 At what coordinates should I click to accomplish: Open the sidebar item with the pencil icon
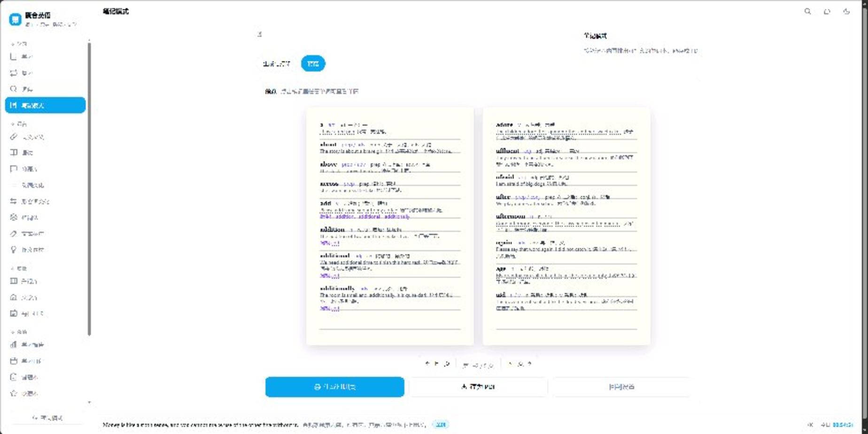tap(45, 233)
